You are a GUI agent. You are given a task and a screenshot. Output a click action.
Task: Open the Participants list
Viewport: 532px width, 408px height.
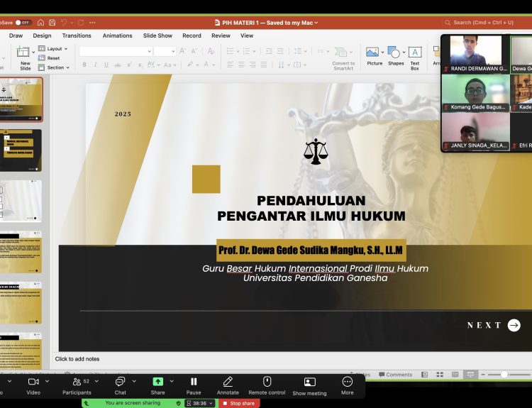pos(77,385)
